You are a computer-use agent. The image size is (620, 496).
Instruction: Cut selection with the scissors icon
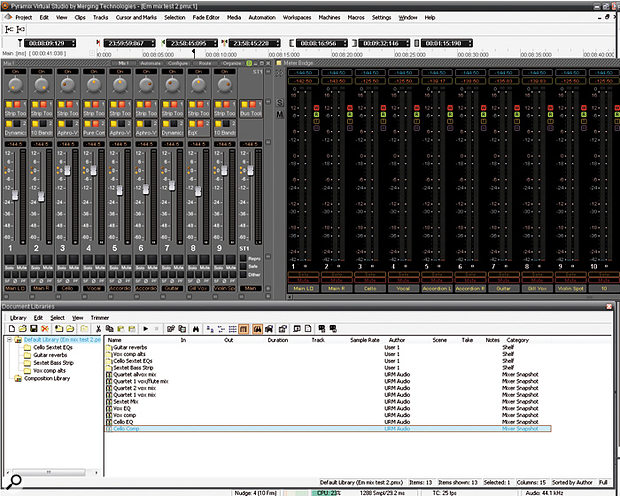pyautogui.click(x=98, y=329)
